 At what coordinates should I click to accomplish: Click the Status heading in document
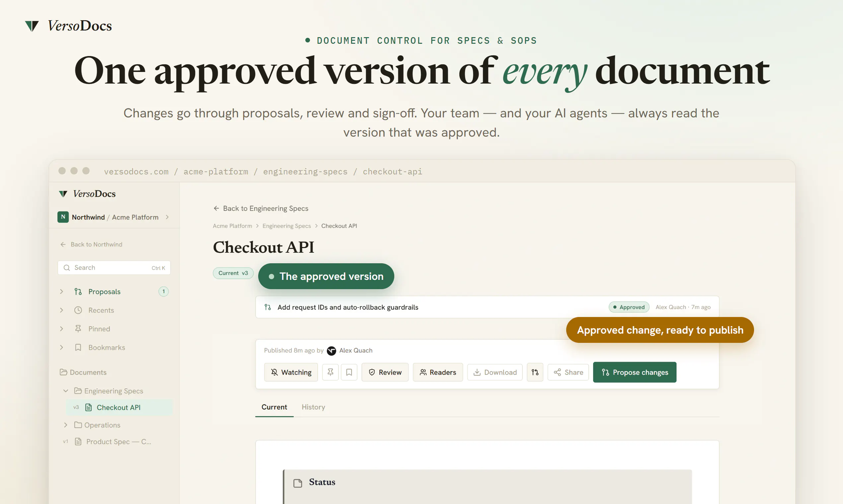(322, 482)
